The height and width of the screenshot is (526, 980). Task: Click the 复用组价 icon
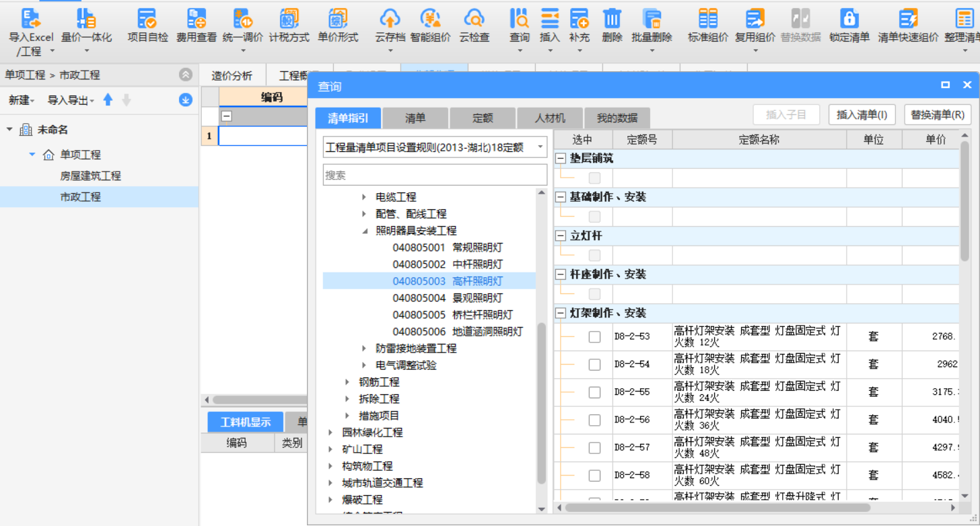[755, 18]
